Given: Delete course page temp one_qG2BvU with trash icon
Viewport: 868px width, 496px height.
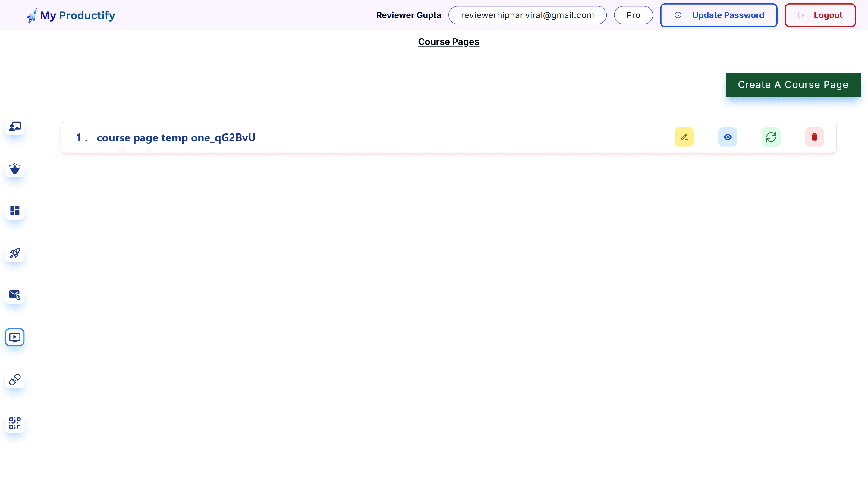Looking at the screenshot, I should tap(814, 137).
